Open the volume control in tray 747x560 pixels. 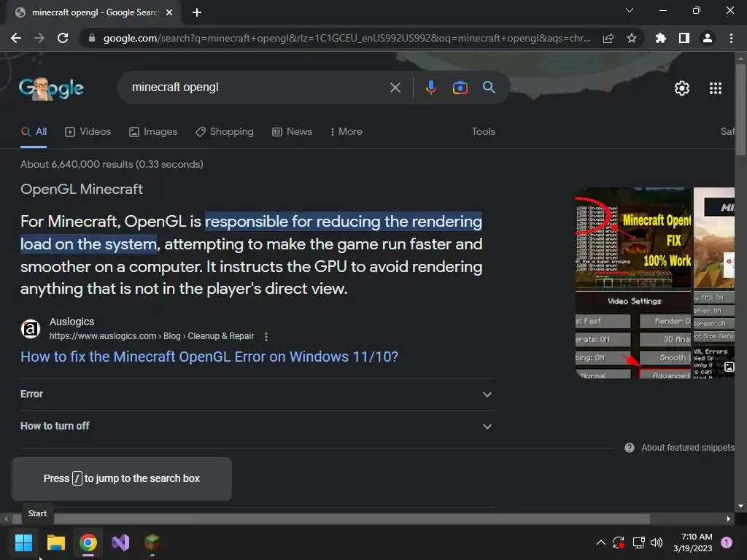[657, 542]
